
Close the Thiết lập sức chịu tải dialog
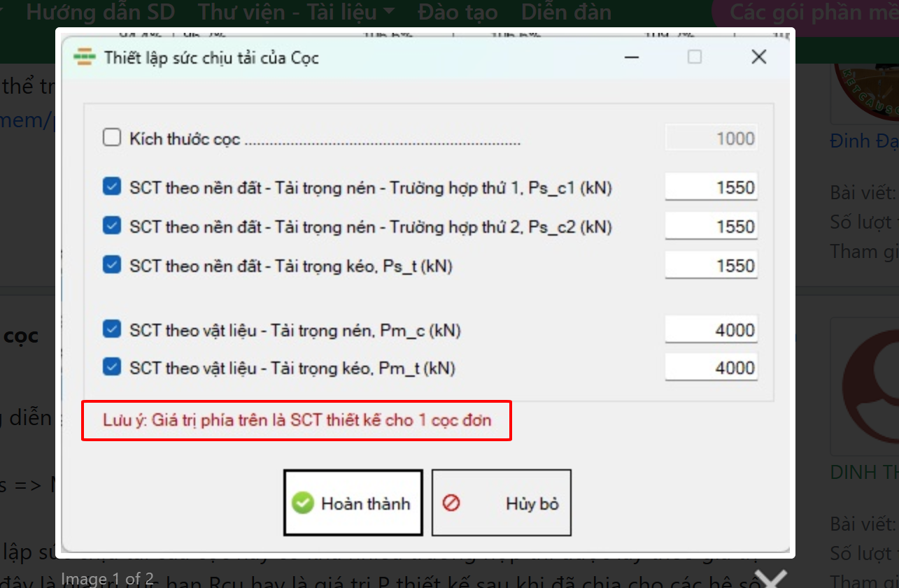coord(758,57)
